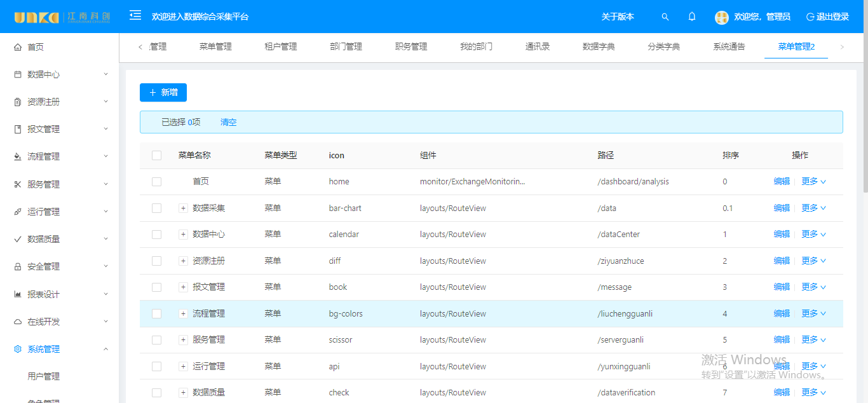Click the user avatar icon in header
The image size is (868, 403).
click(x=721, y=17)
